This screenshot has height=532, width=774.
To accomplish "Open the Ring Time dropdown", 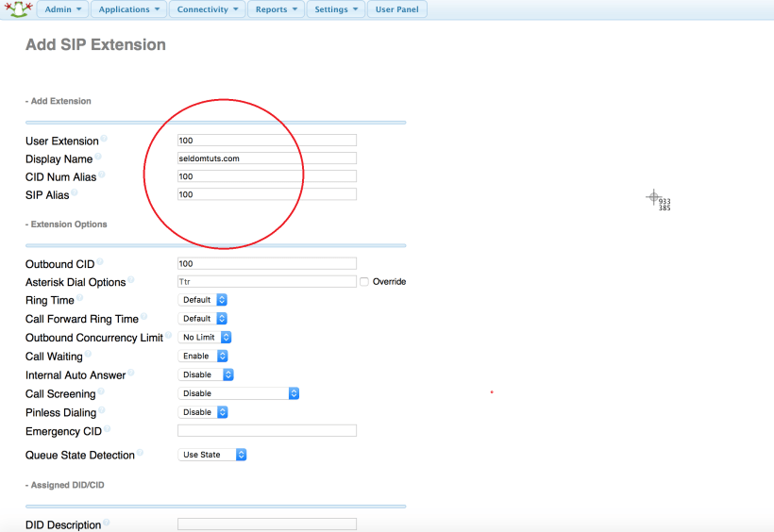I will point(203,300).
